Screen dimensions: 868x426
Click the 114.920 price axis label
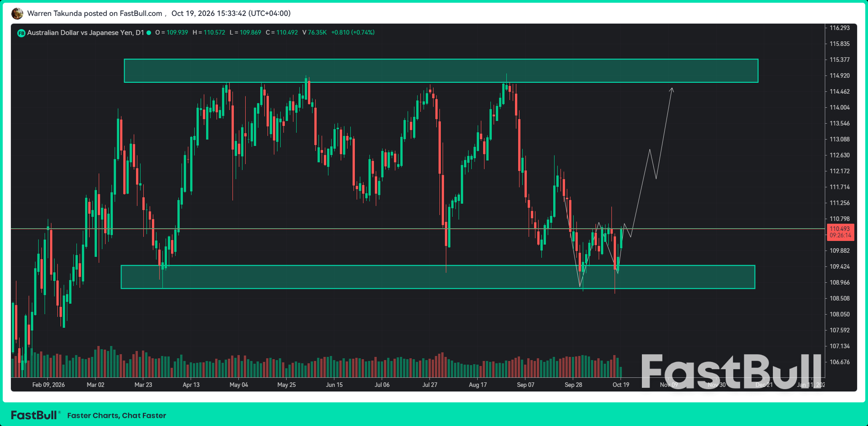pyautogui.click(x=840, y=75)
